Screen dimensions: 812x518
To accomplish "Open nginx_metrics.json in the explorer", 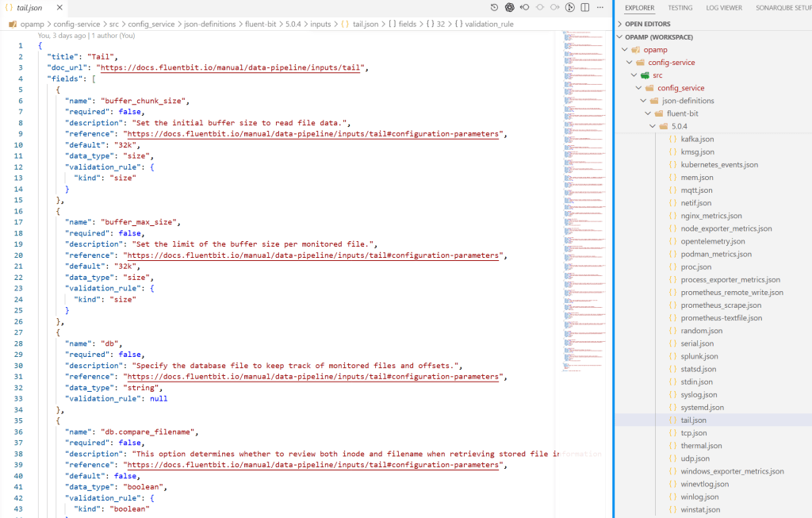I will click(711, 216).
